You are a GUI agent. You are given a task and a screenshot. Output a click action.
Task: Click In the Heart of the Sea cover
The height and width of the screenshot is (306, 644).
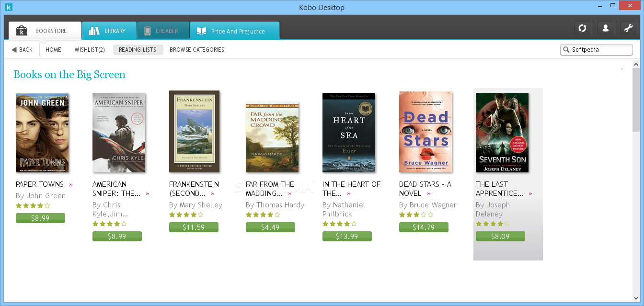(349, 133)
